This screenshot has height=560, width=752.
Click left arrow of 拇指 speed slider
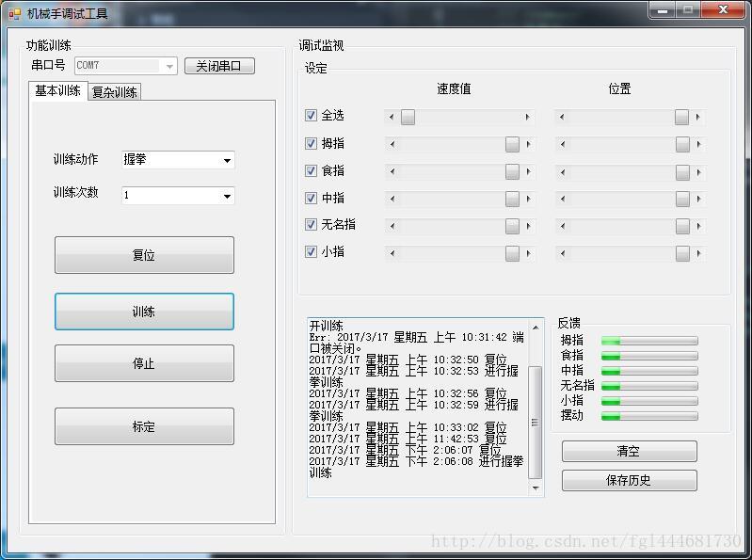392,144
